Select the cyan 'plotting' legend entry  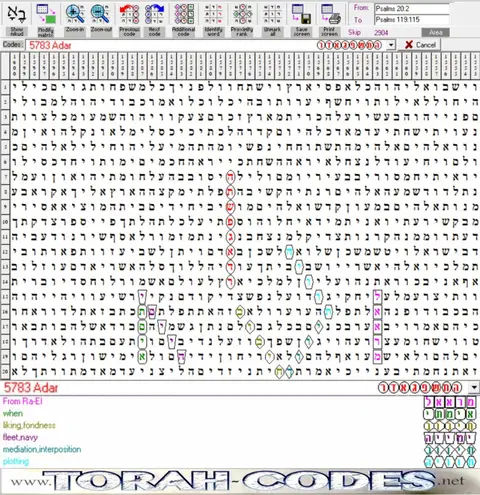click(16, 461)
